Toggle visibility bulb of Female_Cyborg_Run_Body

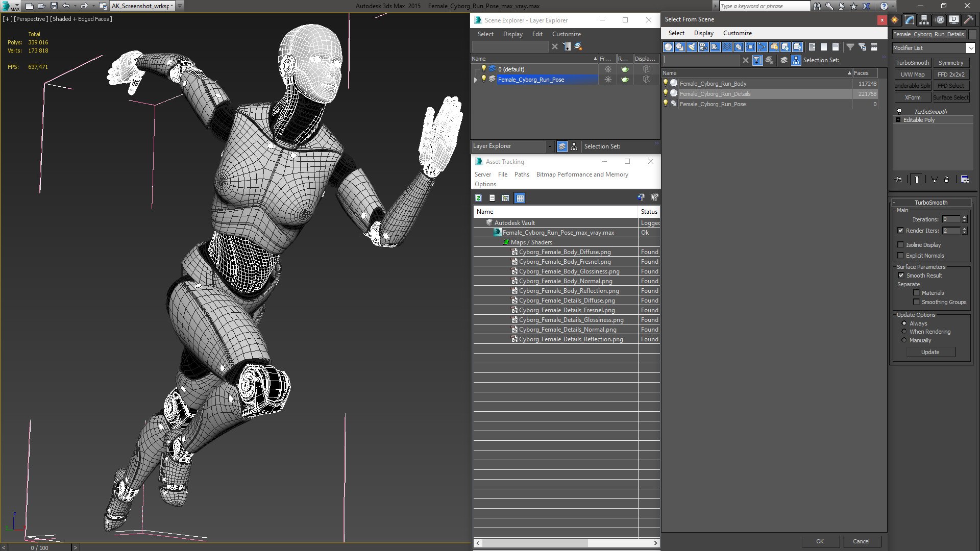point(665,83)
